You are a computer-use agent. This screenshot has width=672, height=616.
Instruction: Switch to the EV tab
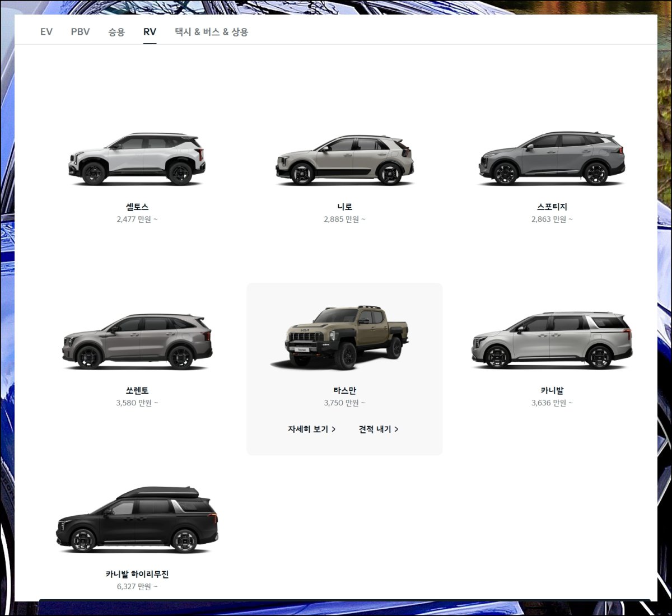46,32
